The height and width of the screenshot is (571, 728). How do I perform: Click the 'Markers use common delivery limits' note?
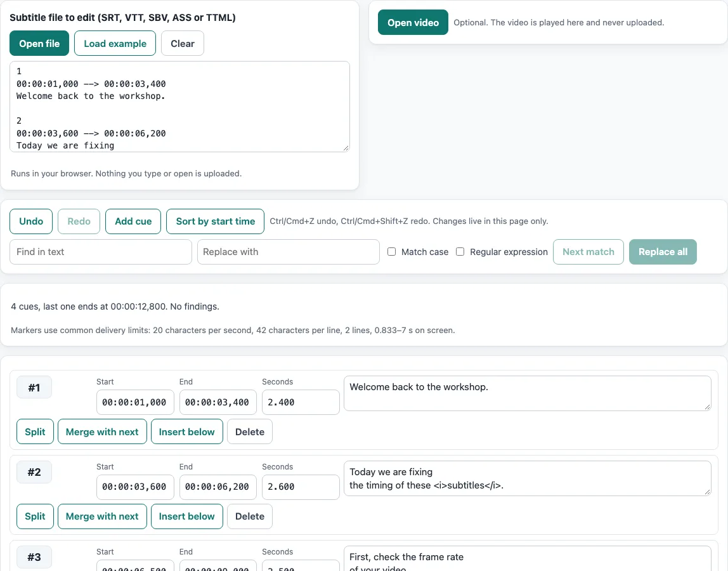point(233,331)
